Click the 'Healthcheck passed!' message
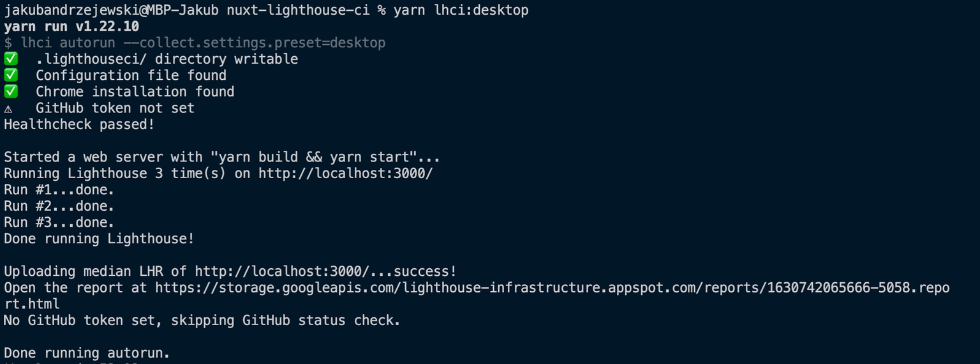This screenshot has height=364, width=980. pyautogui.click(x=79, y=125)
